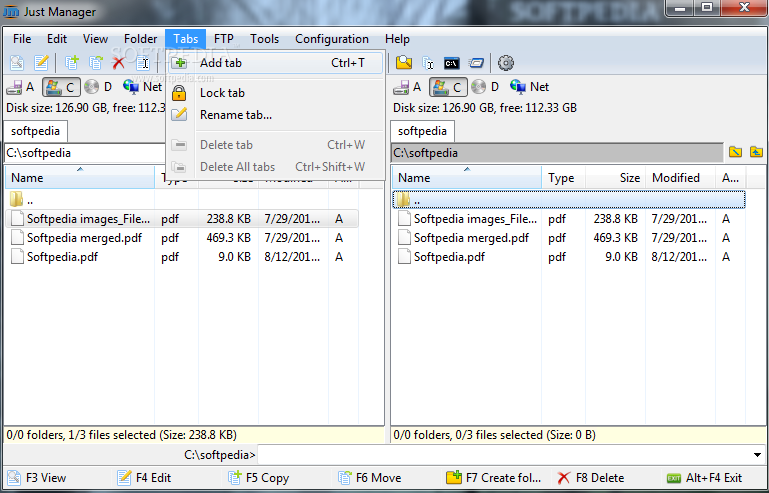Click the yellow folder search toolbar icon
This screenshot has width=769, height=493.
(x=404, y=63)
